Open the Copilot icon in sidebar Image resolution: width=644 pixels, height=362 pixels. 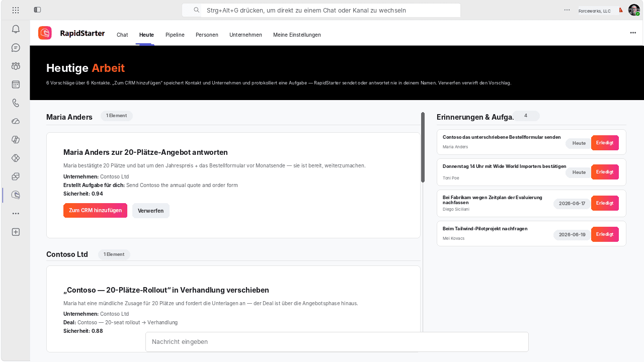point(16,140)
